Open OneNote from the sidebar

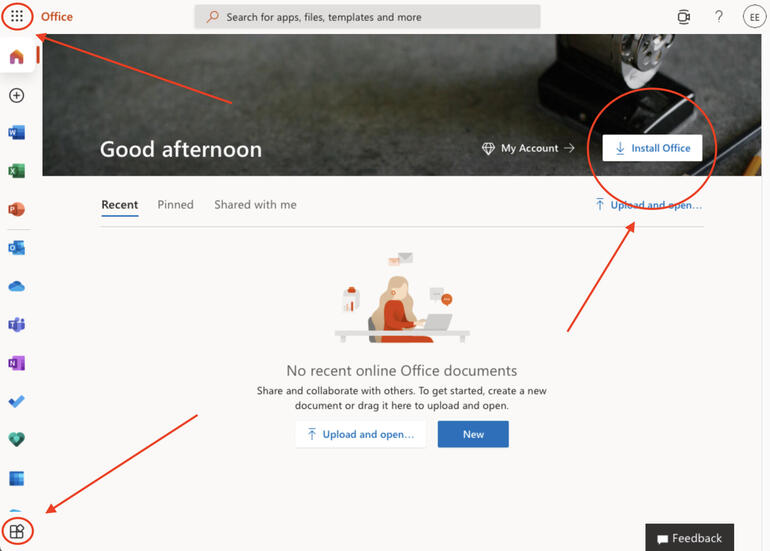pyautogui.click(x=17, y=363)
